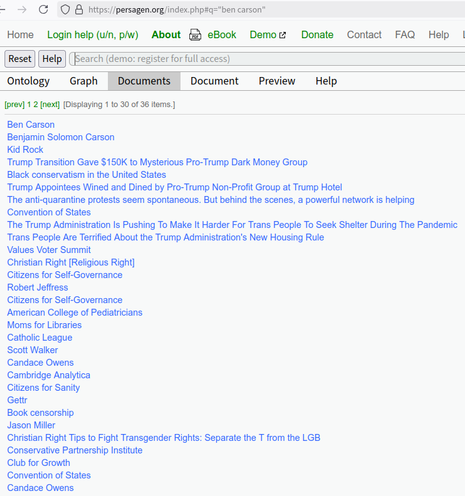Click the browser forward arrow
This screenshot has height=496, width=465.
point(22,10)
